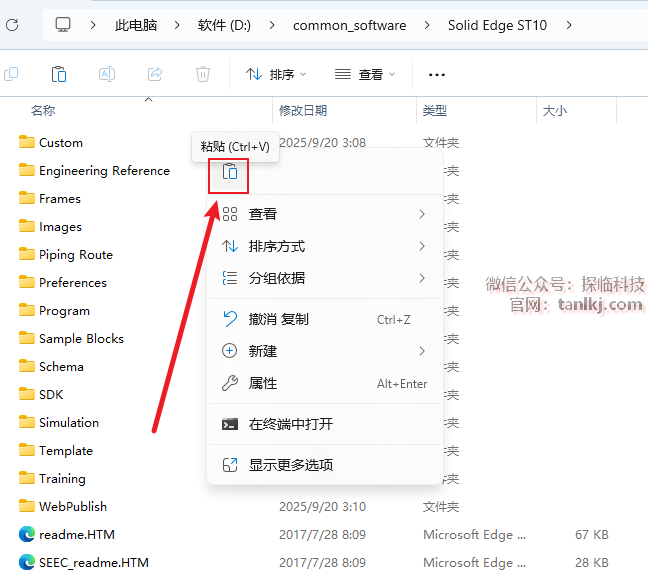
Task: Sort by the 类型 column header
Action: 435,111
